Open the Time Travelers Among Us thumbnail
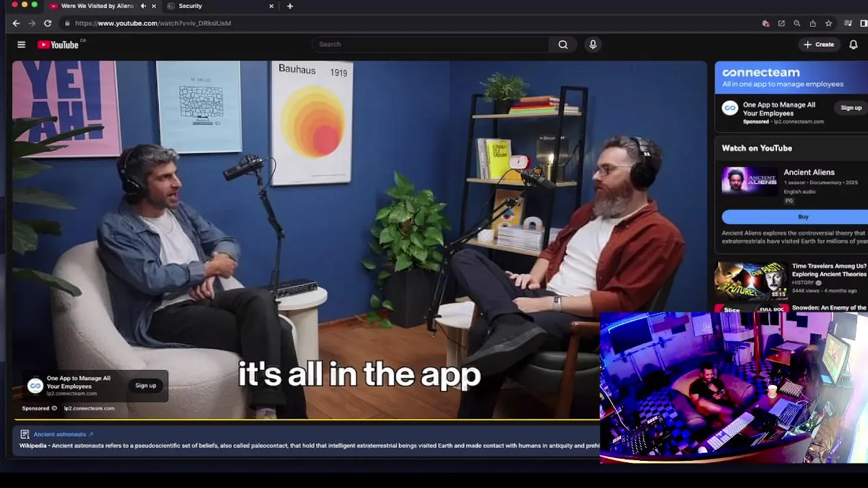The height and width of the screenshot is (488, 868). 751,281
